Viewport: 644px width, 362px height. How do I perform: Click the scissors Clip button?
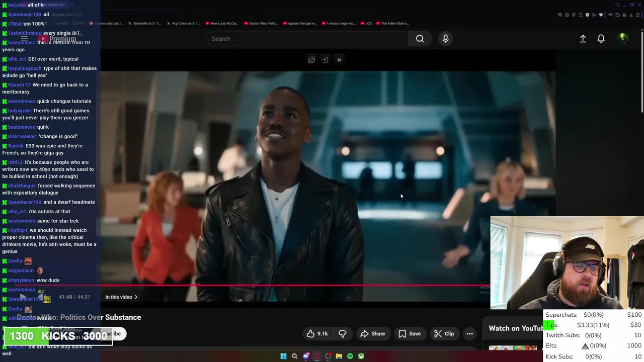click(x=444, y=334)
